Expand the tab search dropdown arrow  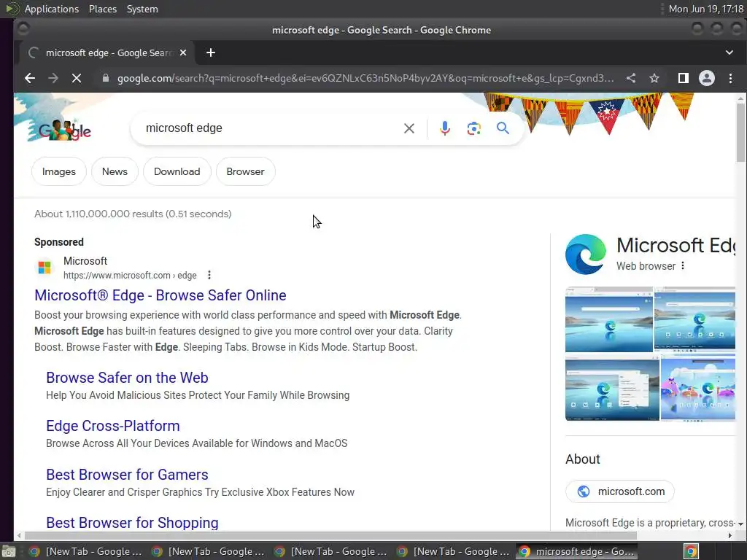[729, 52]
